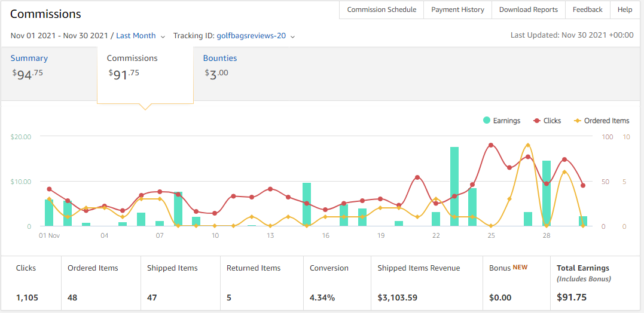Screen dimensions: 644x313
Task: Click the Clicks peak data point on Nov 25
Action: pos(491,145)
